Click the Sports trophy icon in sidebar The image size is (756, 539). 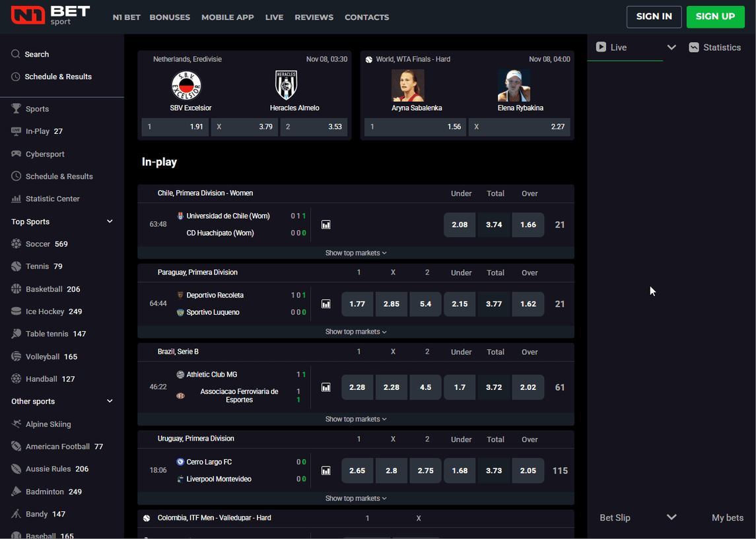pos(17,109)
